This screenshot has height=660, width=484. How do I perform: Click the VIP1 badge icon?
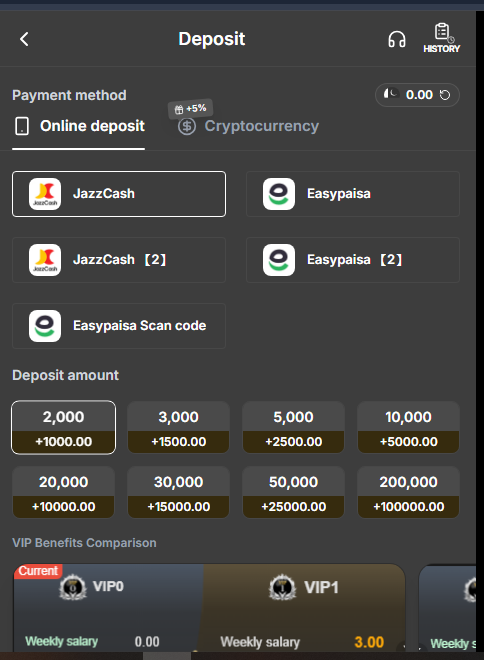point(282,587)
